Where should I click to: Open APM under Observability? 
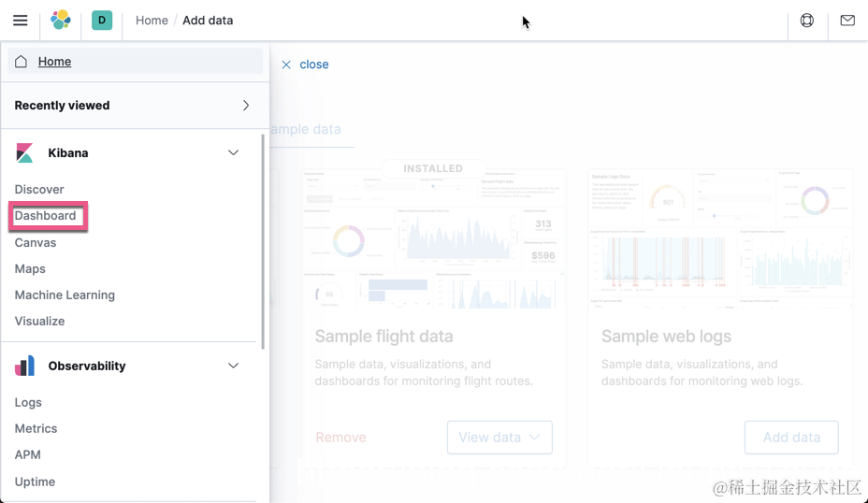(x=28, y=455)
